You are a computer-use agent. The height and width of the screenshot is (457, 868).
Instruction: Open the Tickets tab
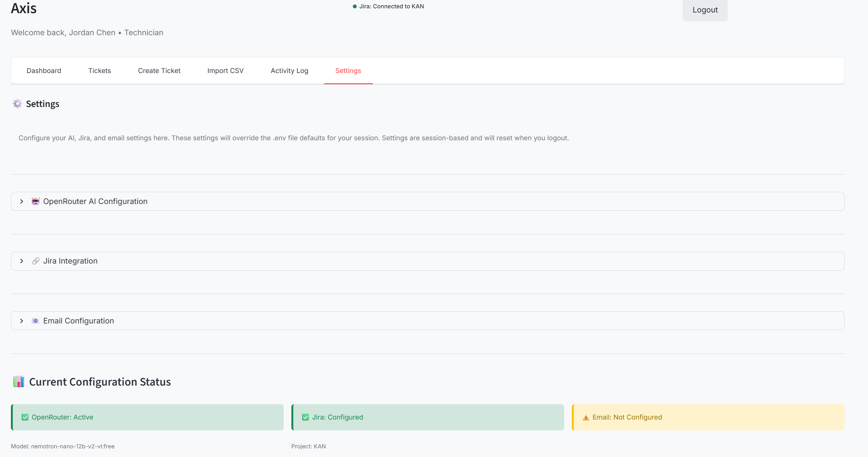[x=99, y=71]
